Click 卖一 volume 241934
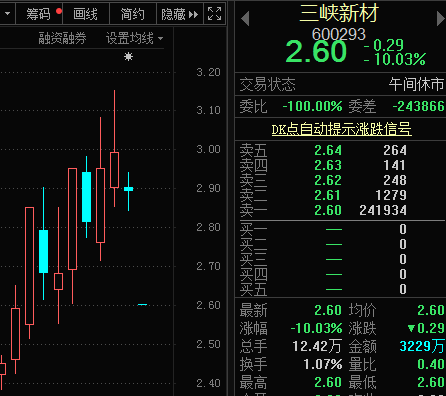 383,210
